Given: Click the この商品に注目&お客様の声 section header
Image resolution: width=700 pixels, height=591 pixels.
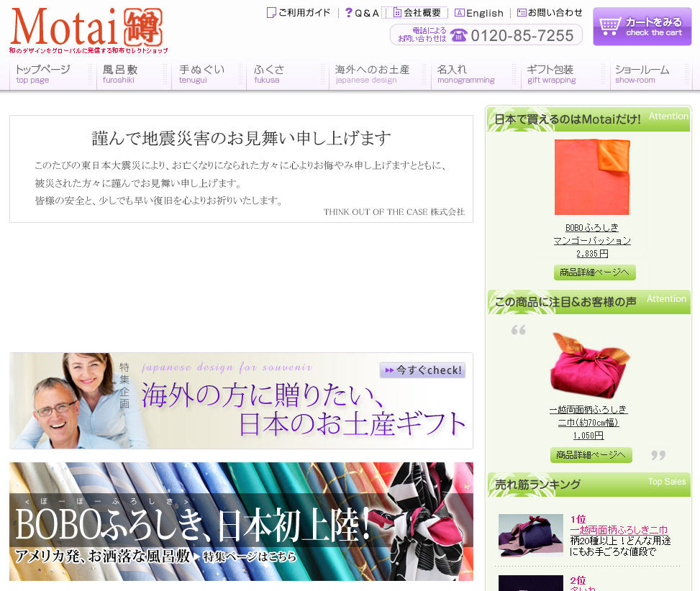Looking at the screenshot, I should pyautogui.click(x=589, y=302).
